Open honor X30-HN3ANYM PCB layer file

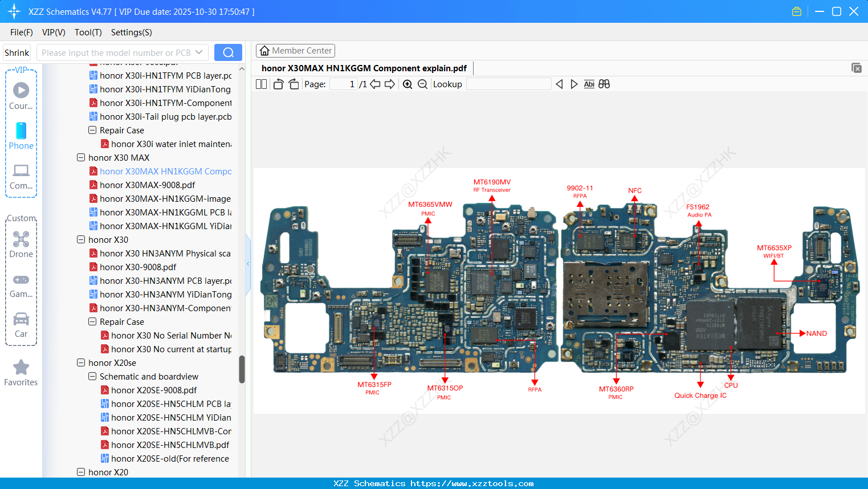coord(165,280)
